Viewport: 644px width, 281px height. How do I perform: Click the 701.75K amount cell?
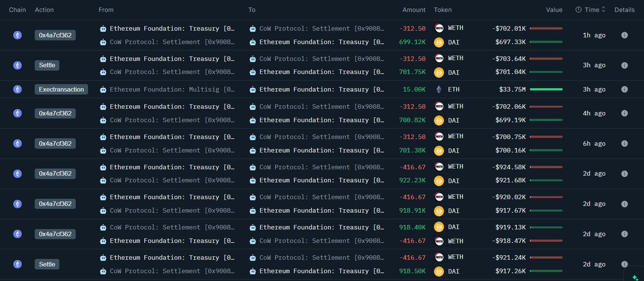coord(413,72)
